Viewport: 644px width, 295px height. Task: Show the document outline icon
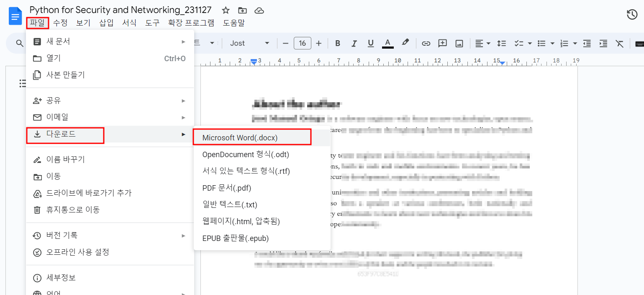23,83
